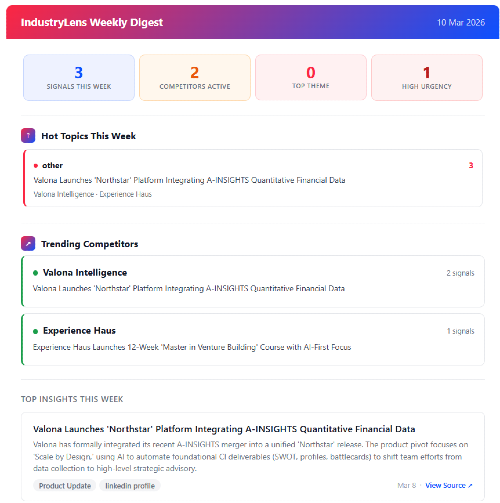Click the 10 Mar 2026 header date

click(461, 22)
